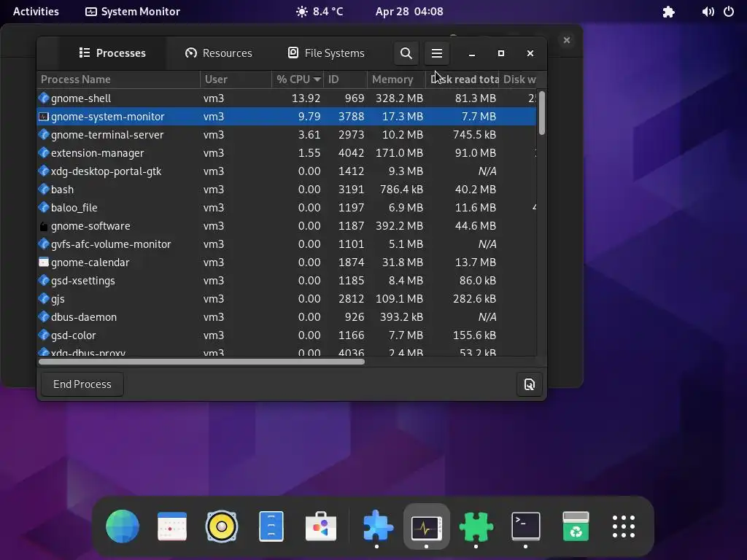Open the Rhythmbox speaker dock icon
The height and width of the screenshot is (560, 747).
[222, 526]
